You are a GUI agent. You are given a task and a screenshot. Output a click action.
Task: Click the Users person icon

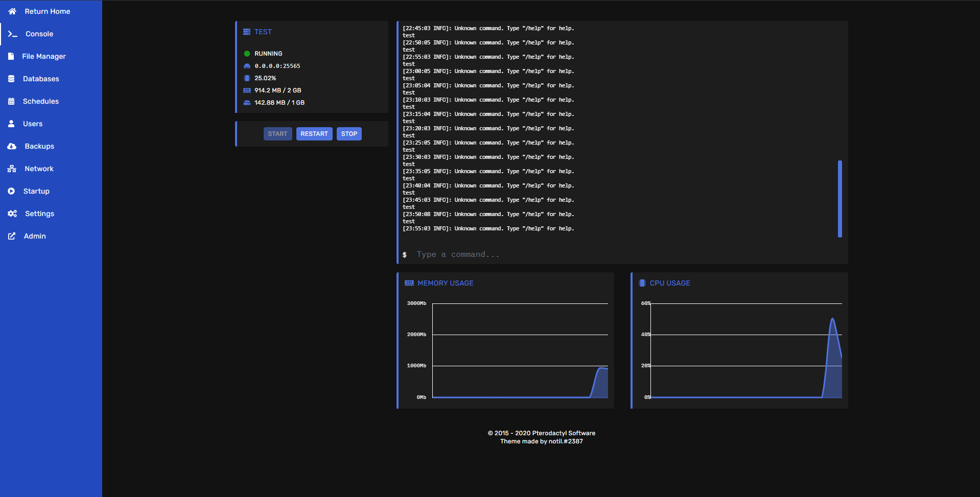pos(11,124)
